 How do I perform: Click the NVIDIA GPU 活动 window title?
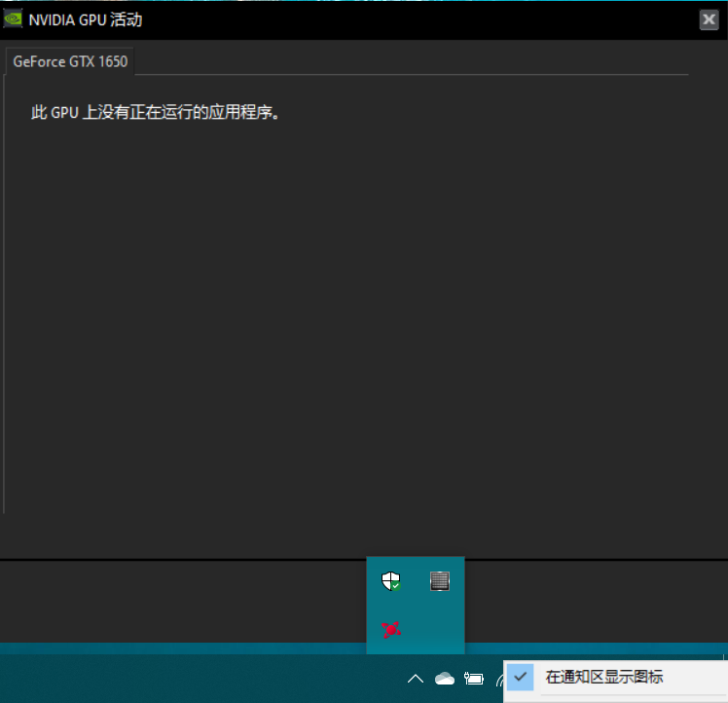[x=86, y=20]
